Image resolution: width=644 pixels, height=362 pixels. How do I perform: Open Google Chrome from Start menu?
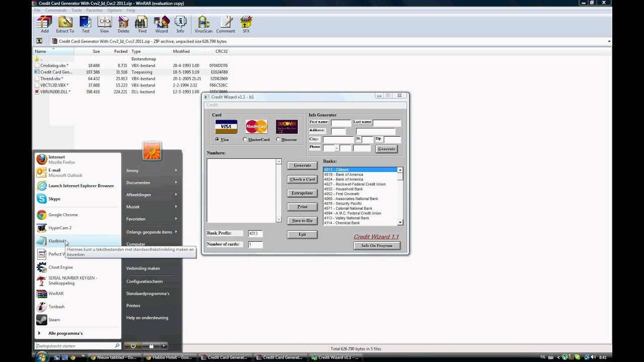(x=78, y=215)
